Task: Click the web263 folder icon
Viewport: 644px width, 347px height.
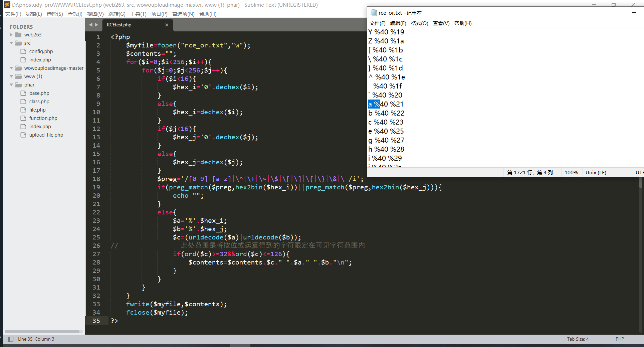Action: pyautogui.click(x=18, y=35)
